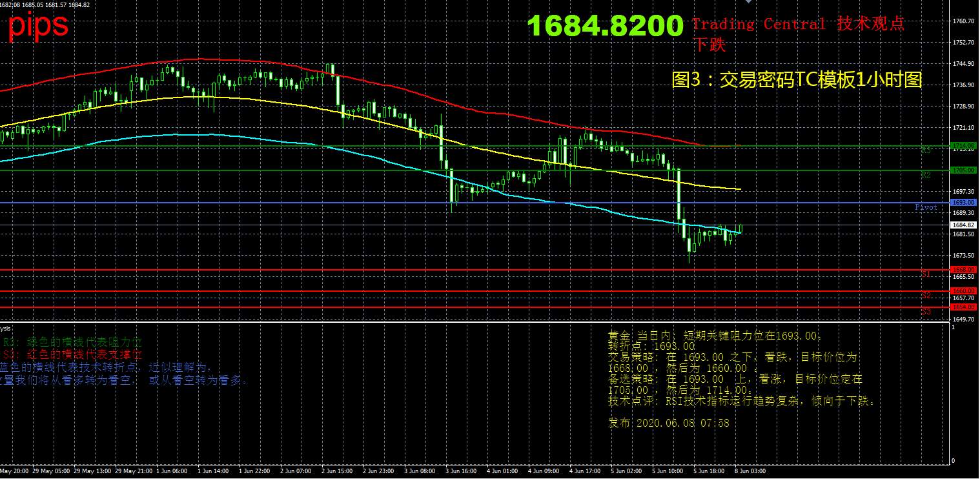The height and width of the screenshot is (479, 980).
Task: Click the "29 May 13:00" time axis label
Action: point(94,472)
